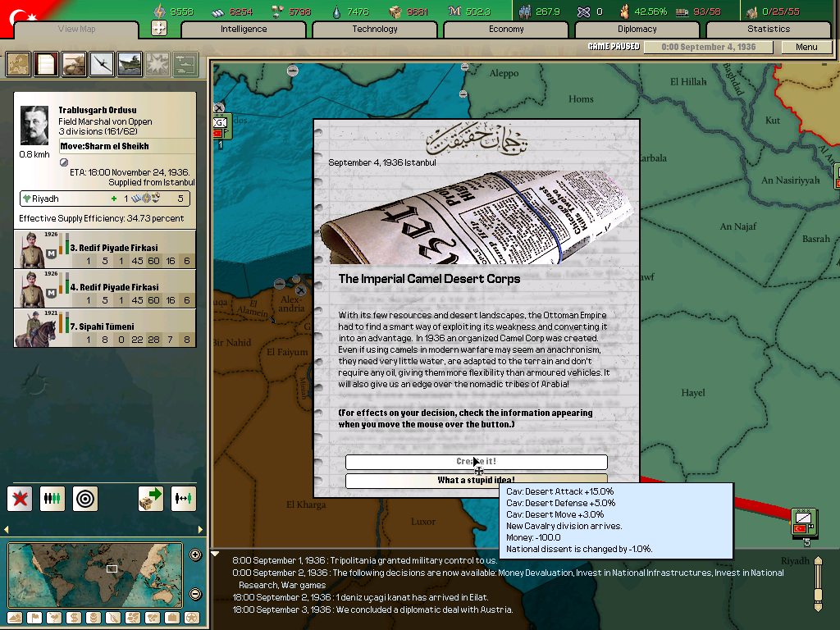Open the land units tank icon
The height and width of the screenshot is (630, 840).
[x=74, y=64]
